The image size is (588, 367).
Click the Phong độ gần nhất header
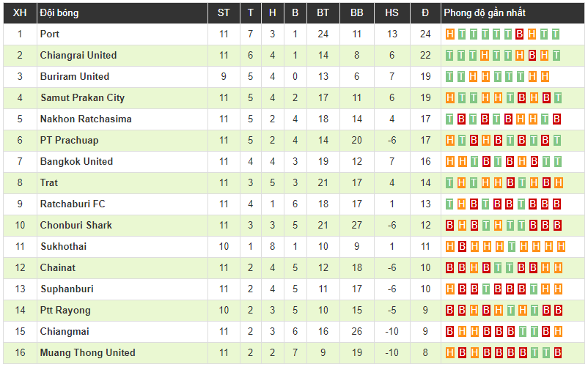[484, 12]
